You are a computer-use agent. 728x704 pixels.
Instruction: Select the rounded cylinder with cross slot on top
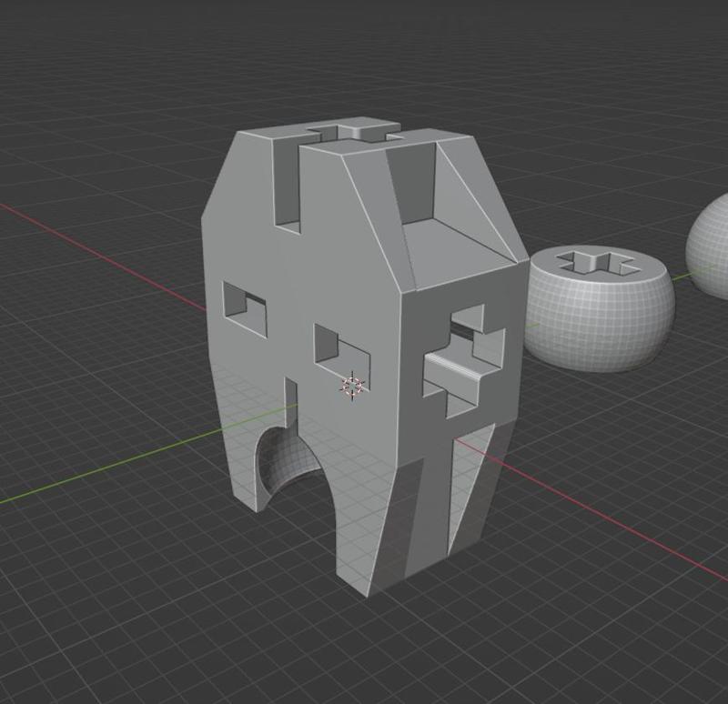(601, 308)
